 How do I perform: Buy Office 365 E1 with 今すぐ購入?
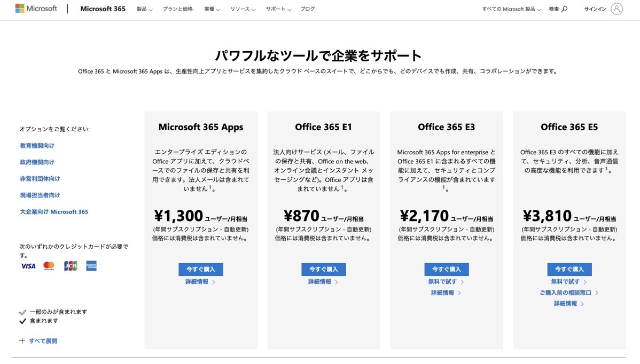pos(324,270)
